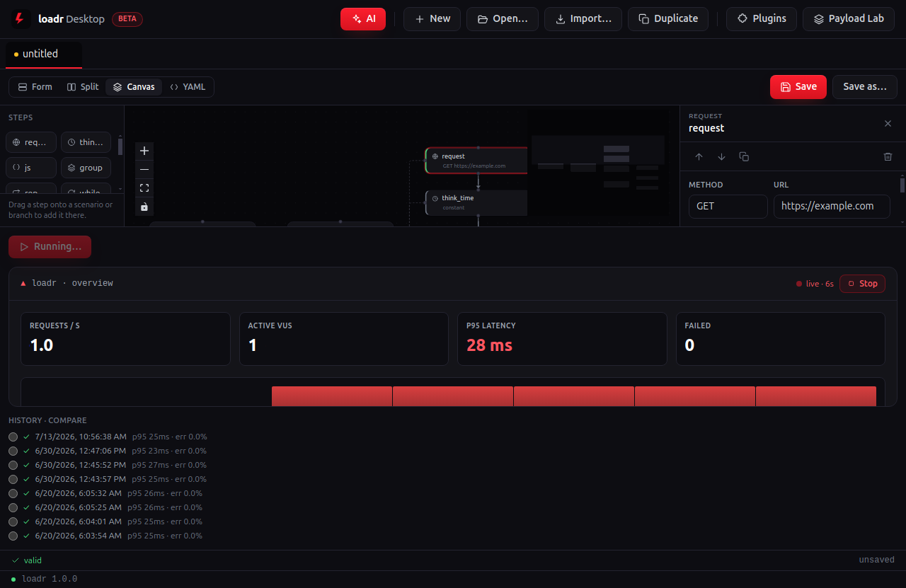Select compare radio for 6/30/2026 12:43:57 PM run
Image resolution: width=906 pixels, height=588 pixels.
coord(13,479)
